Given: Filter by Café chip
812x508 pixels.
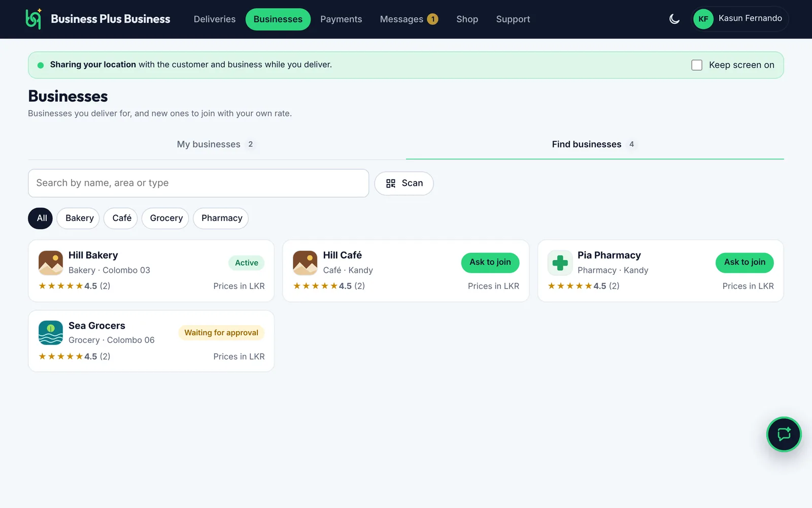Looking at the screenshot, I should tap(121, 218).
